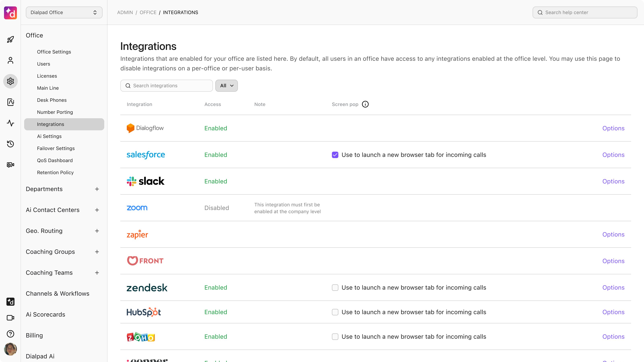Enable HubSpot screen pop checkbox
The height and width of the screenshot is (362, 644).
tap(335, 312)
